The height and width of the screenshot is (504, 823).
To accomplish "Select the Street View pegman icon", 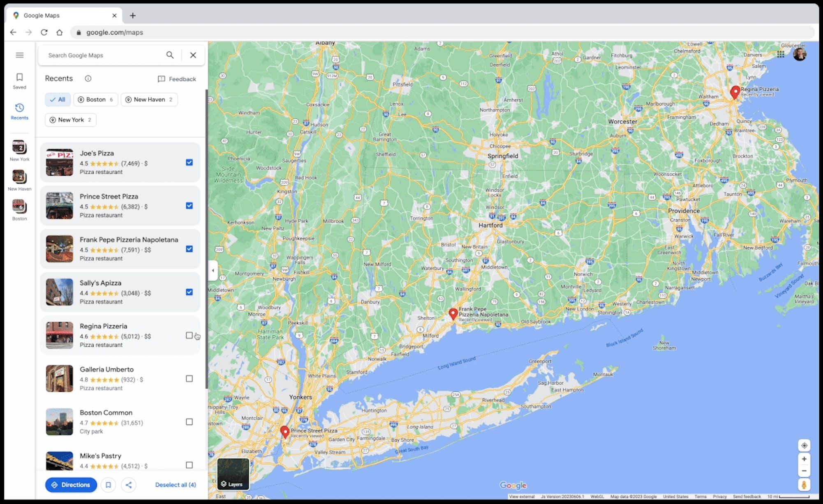I will [804, 485].
